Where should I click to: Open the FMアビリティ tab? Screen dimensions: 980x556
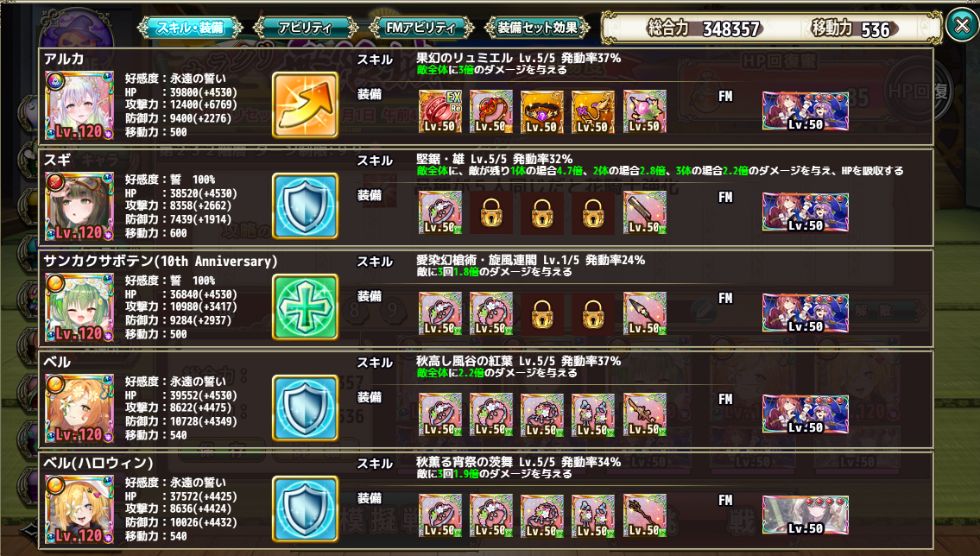click(x=420, y=28)
